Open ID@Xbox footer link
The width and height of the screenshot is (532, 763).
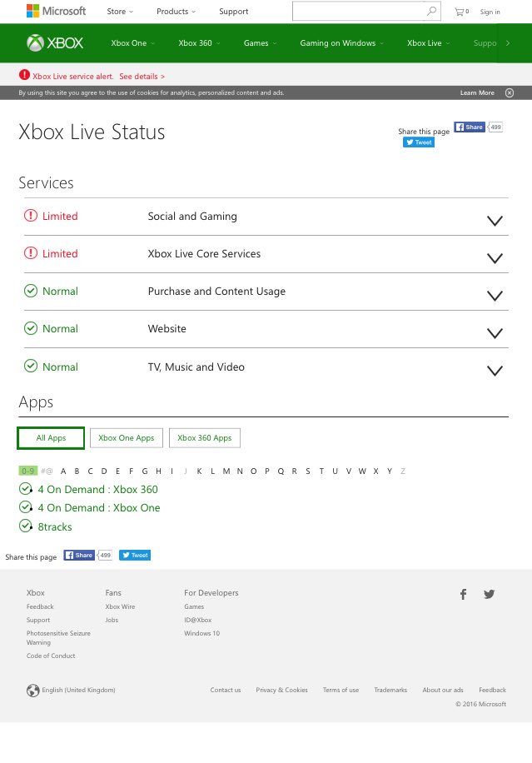(x=198, y=620)
